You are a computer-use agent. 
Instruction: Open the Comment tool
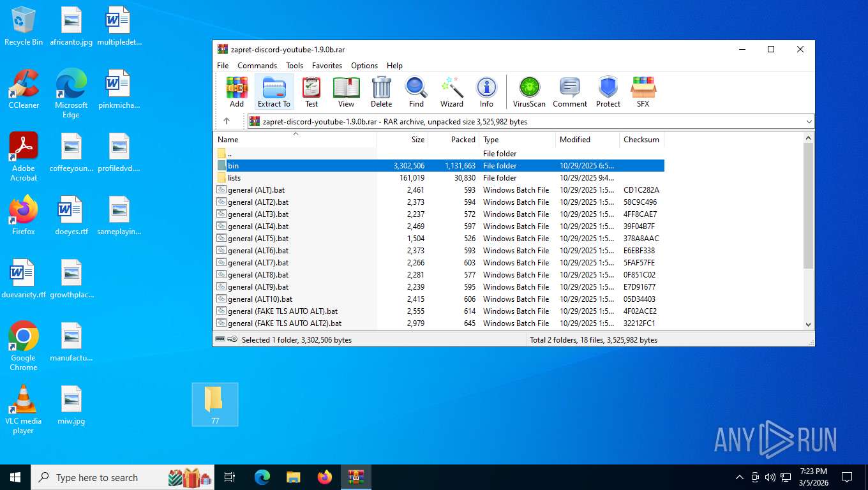[x=570, y=92]
